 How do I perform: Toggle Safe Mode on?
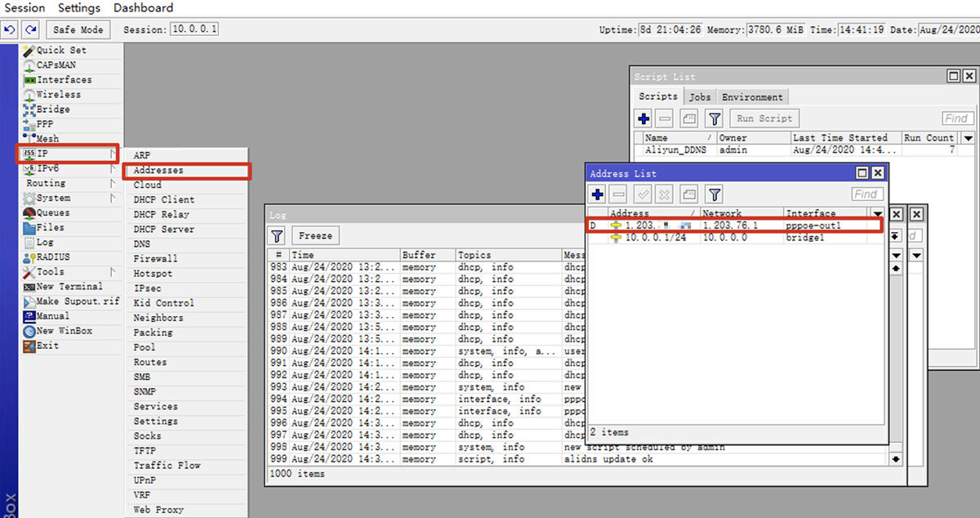(78, 29)
